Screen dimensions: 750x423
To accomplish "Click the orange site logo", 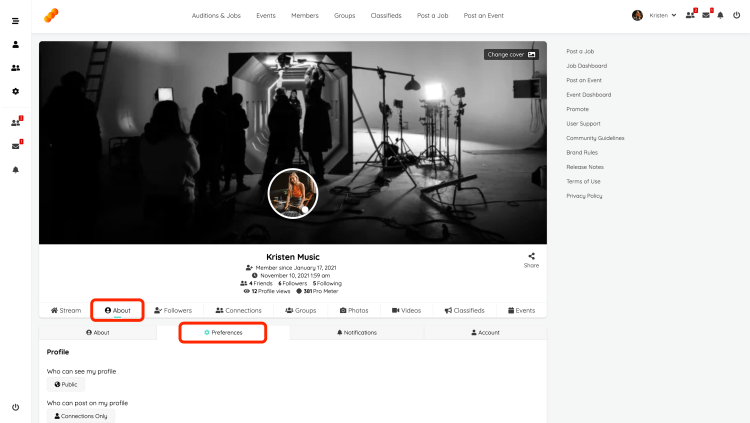I will click(x=51, y=15).
